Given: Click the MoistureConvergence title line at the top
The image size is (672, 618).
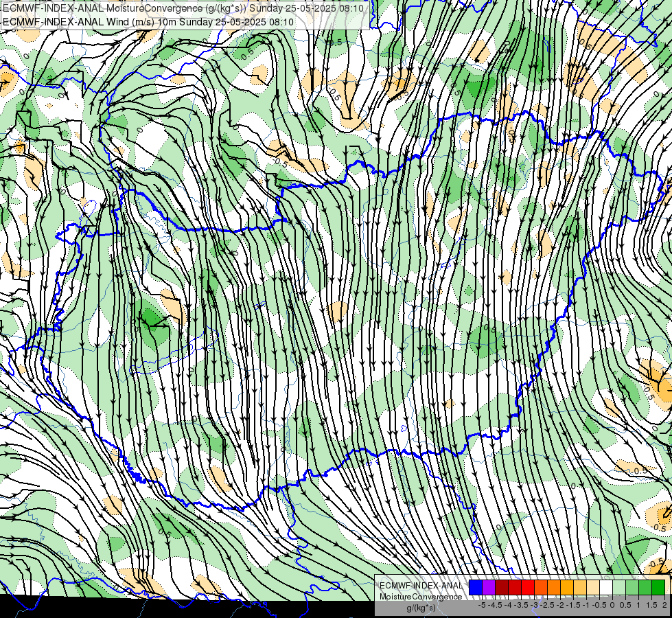Looking at the screenshot, I should tap(183, 8).
